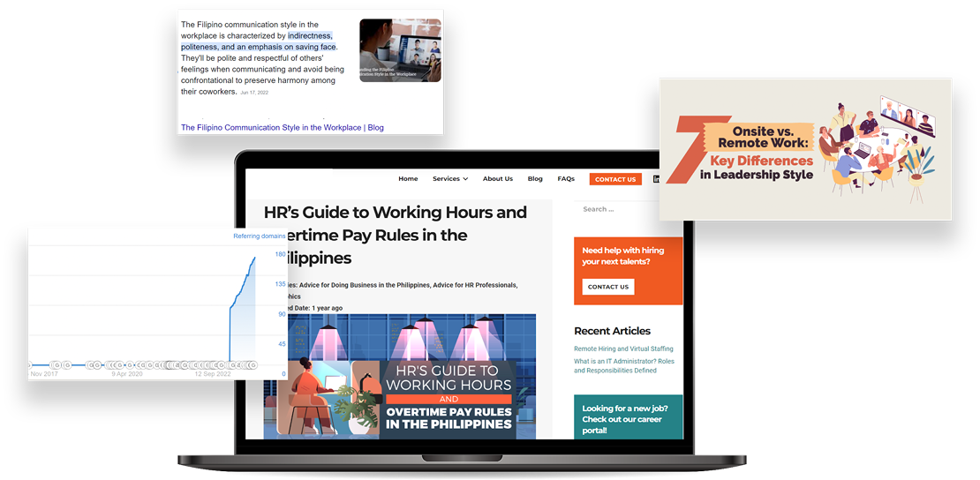Click the HR's Guide hero article image
980x480 pixels.
point(400,376)
